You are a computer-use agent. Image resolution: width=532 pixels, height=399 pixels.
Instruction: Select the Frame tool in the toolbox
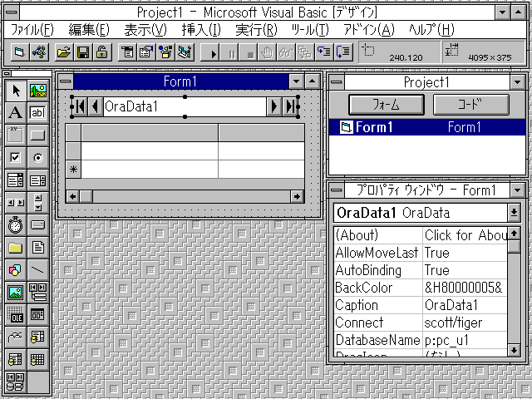(16, 135)
